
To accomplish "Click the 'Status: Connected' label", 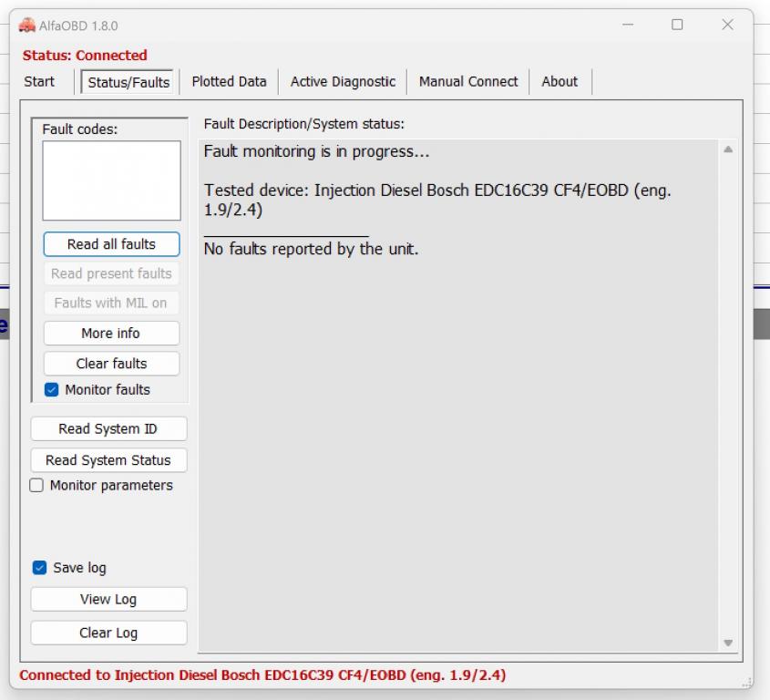I will point(85,55).
